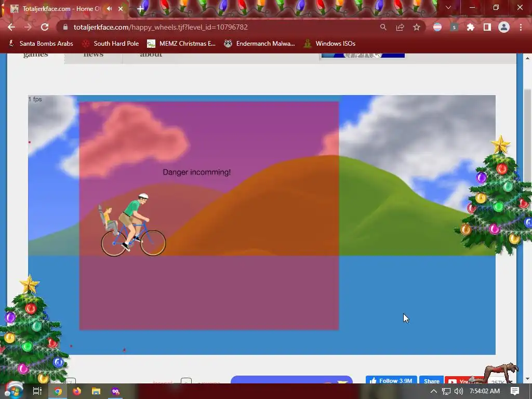Open network status tray icon

click(x=446, y=391)
